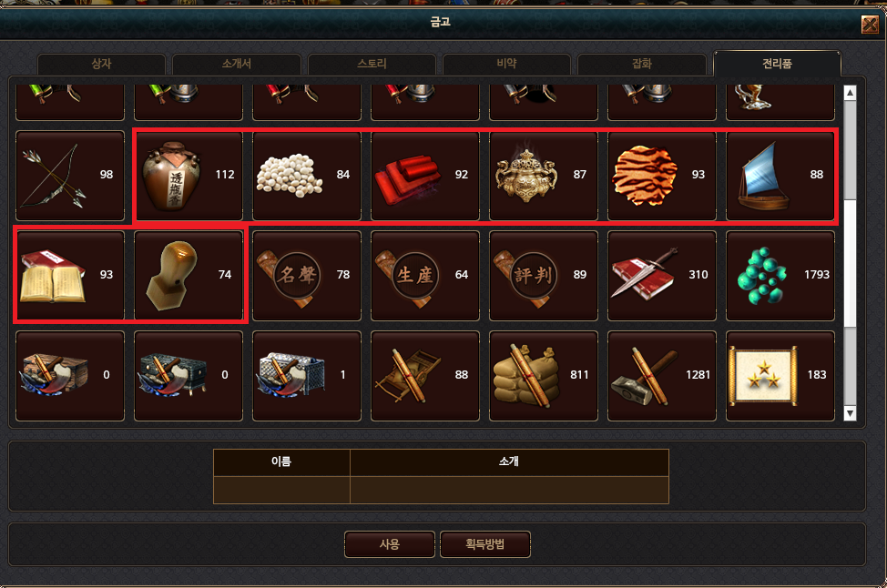Pick the open book item showing 93
The height and width of the screenshot is (588, 887).
point(70,276)
